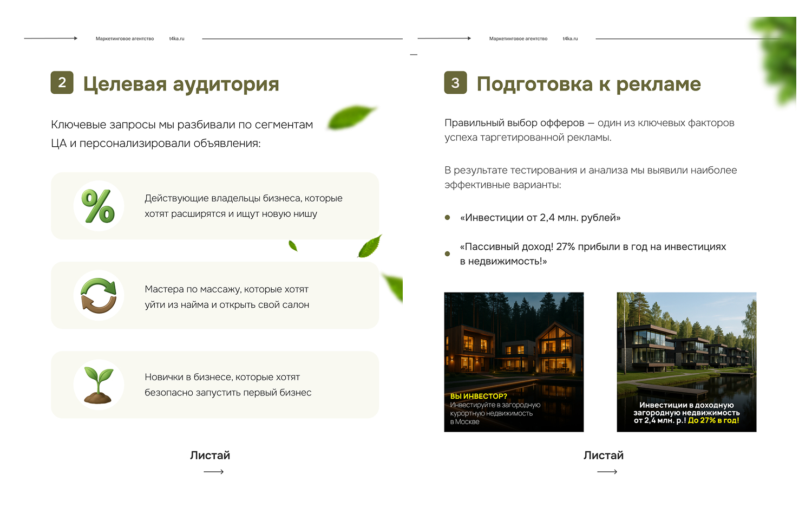Screen dimensions: 812x507
Task: Click the card about Новички в бизнесе
Action: point(215,385)
